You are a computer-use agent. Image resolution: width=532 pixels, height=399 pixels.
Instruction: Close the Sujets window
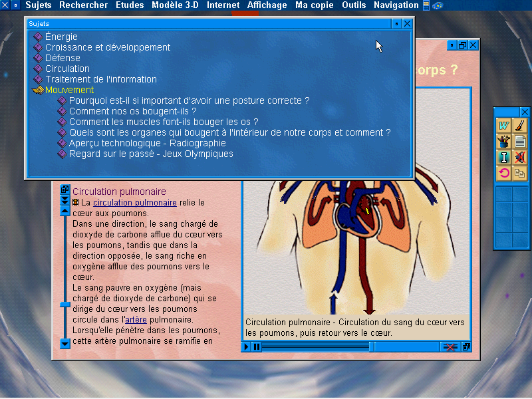[407, 24]
